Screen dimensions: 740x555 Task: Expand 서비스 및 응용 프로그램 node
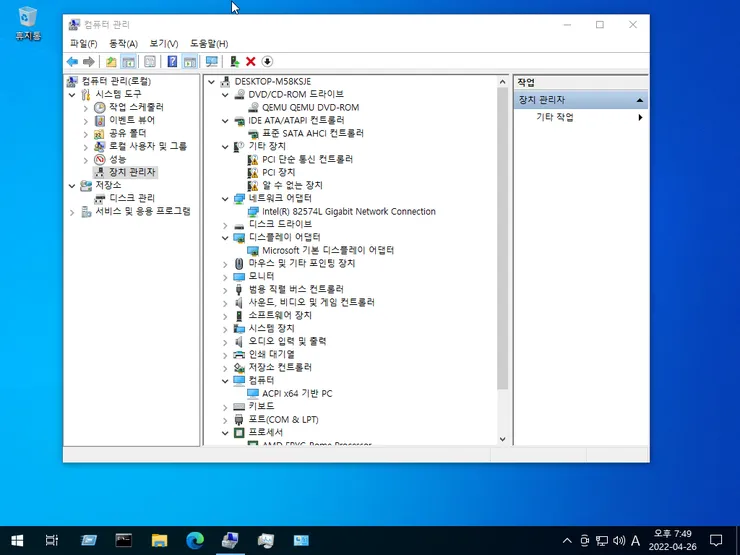pyautogui.click(x=72, y=212)
